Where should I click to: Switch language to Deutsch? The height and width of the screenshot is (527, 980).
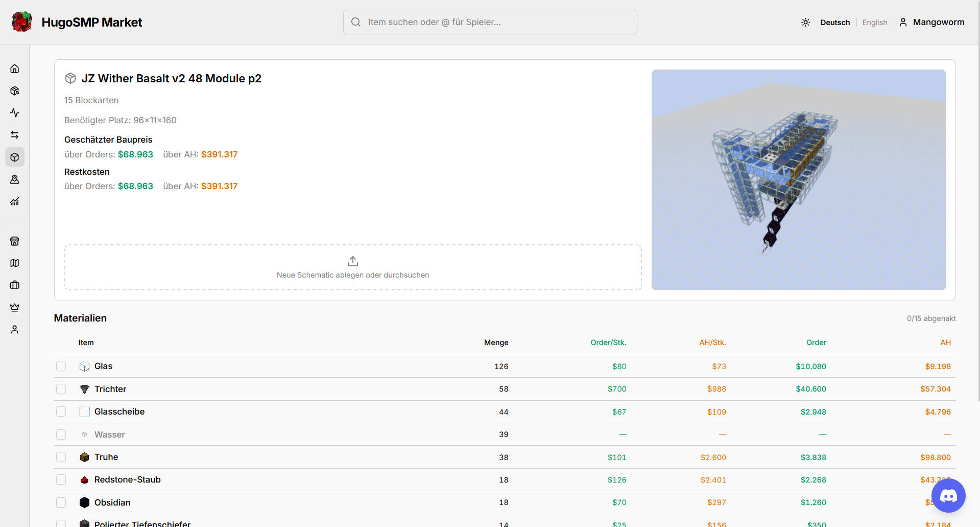[x=835, y=22]
